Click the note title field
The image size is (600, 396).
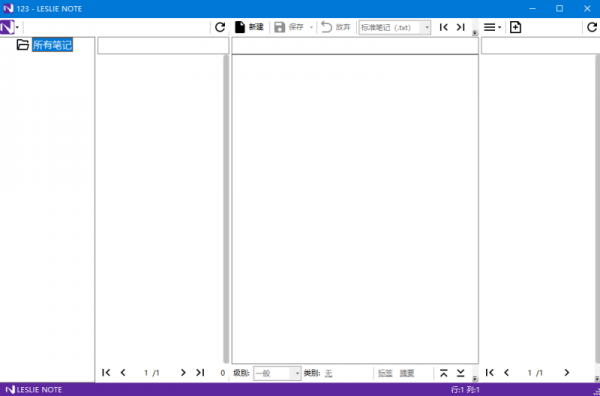tap(355, 46)
